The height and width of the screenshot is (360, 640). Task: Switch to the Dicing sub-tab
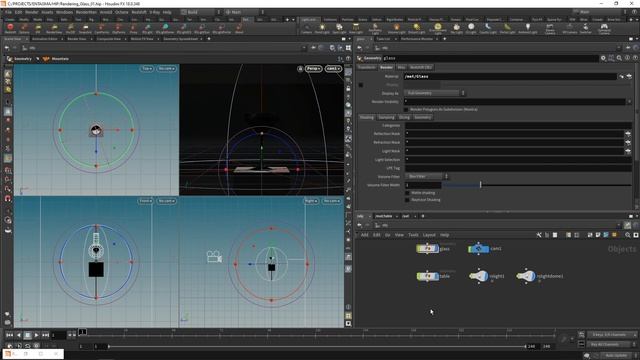404,118
